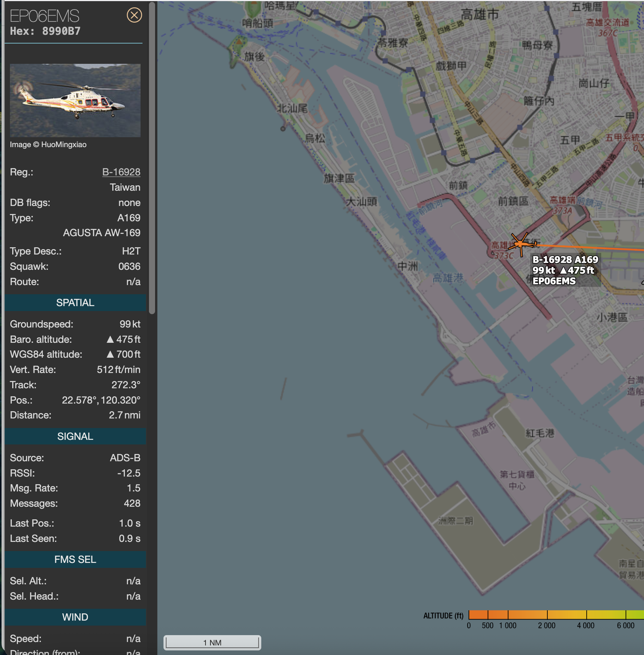Open the AW-169 helicopter photo thumbnail
The height and width of the screenshot is (655, 644).
coord(75,100)
